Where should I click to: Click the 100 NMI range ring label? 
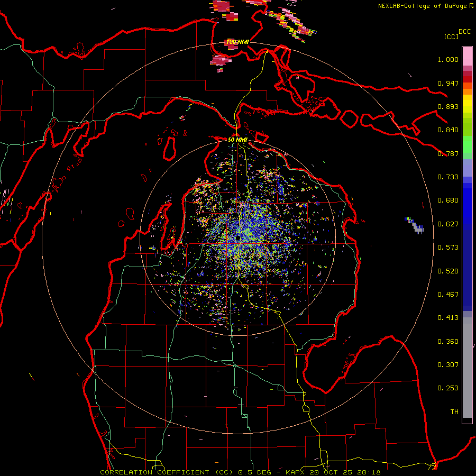[x=237, y=42]
